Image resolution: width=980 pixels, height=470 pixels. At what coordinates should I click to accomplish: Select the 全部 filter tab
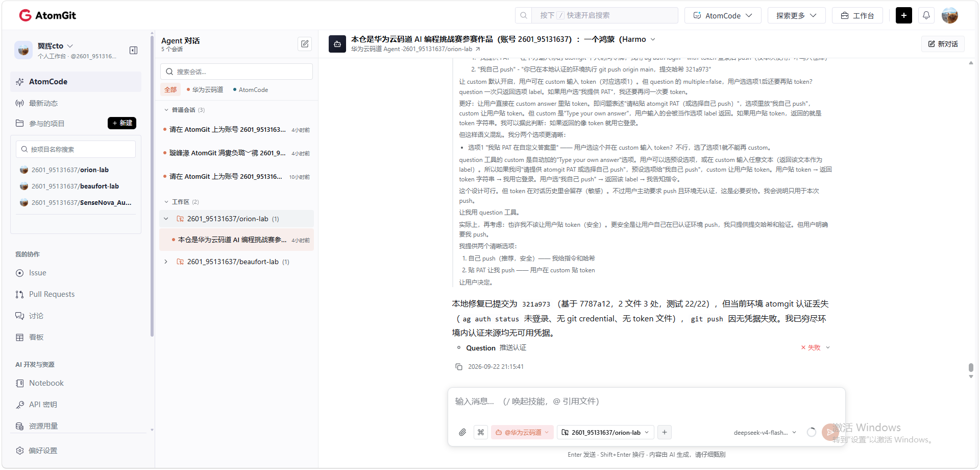coord(170,90)
